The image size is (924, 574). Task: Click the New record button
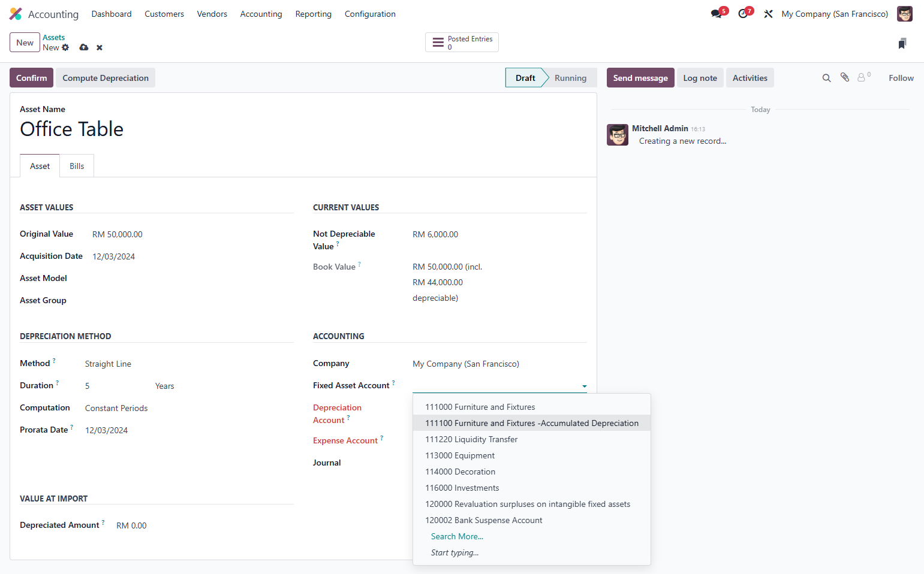(x=25, y=43)
